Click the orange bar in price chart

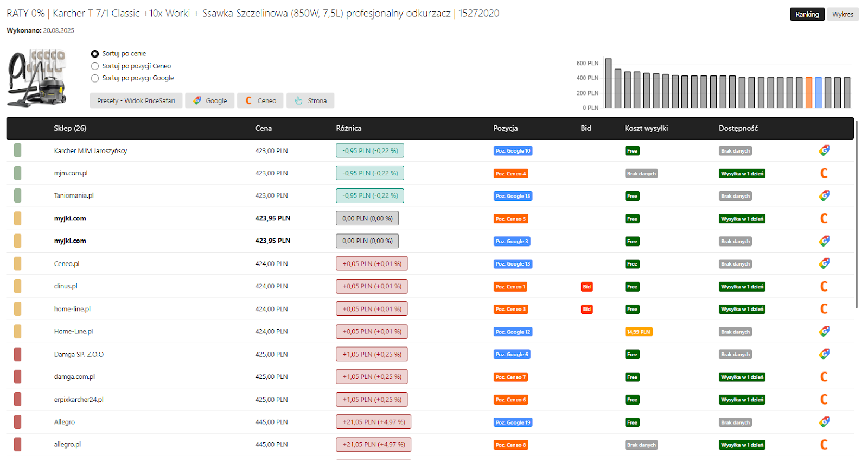click(809, 92)
